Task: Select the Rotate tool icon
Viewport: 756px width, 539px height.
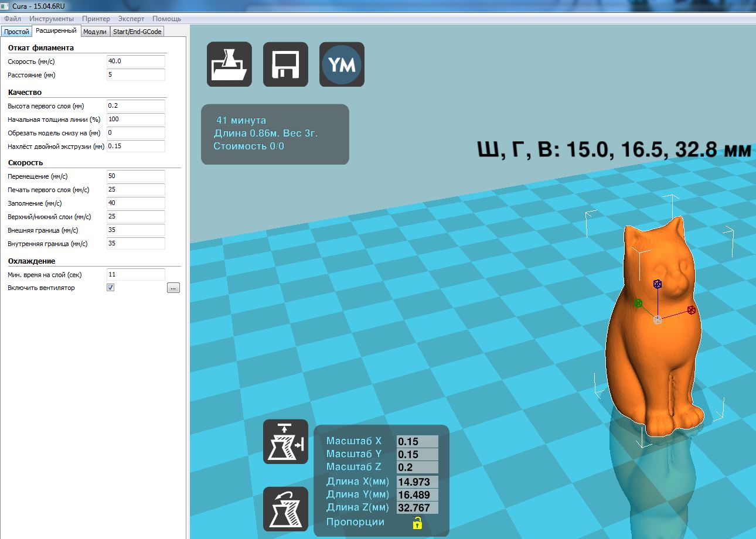Action: pos(285,509)
